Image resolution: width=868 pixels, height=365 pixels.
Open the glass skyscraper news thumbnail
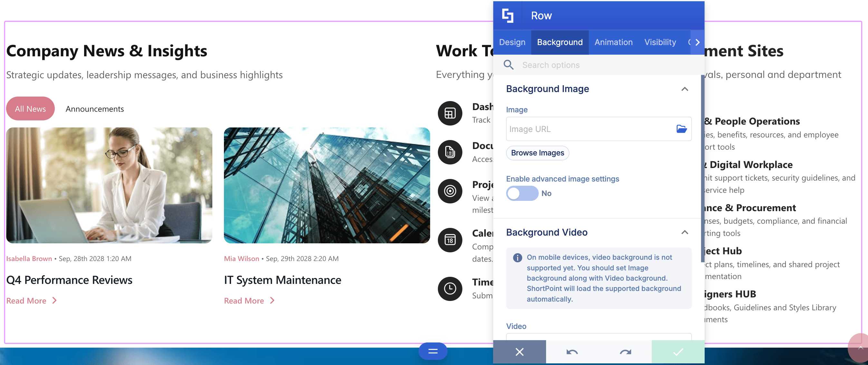point(327,185)
